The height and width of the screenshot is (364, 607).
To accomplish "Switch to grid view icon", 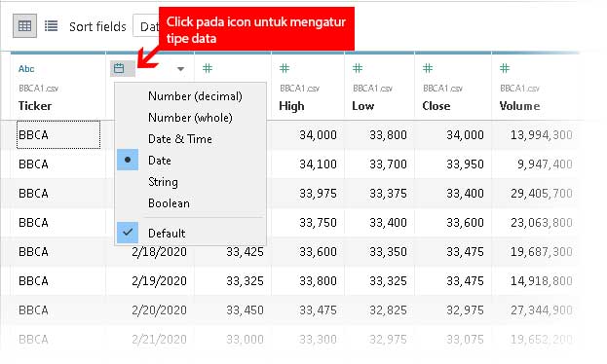I will click(x=24, y=26).
